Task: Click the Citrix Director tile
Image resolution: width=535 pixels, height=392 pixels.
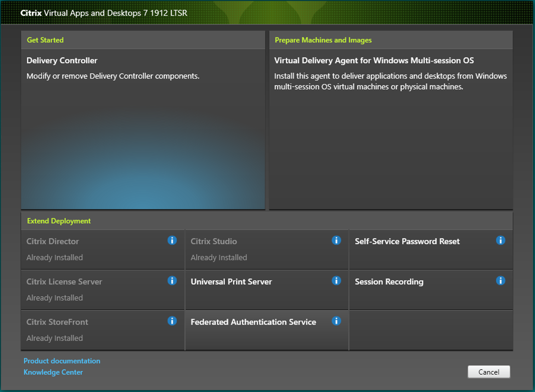Action: (94, 249)
